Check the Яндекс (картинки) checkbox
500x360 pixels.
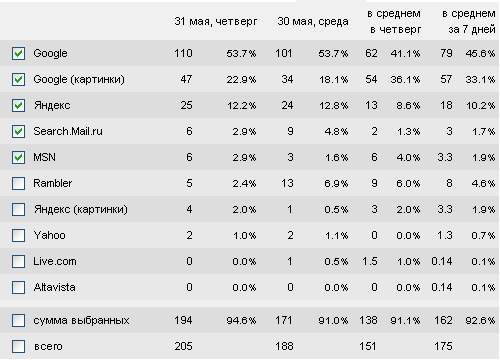(x=18, y=209)
